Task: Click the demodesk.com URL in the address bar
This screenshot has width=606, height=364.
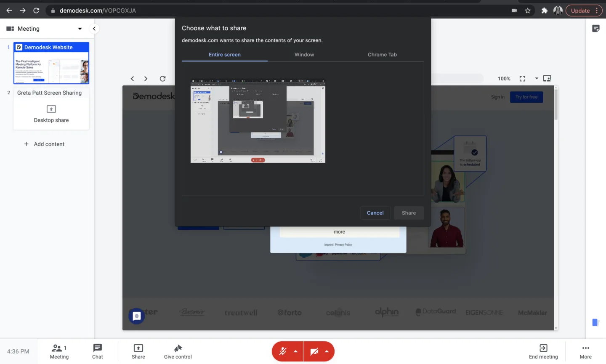Action: coord(98,11)
